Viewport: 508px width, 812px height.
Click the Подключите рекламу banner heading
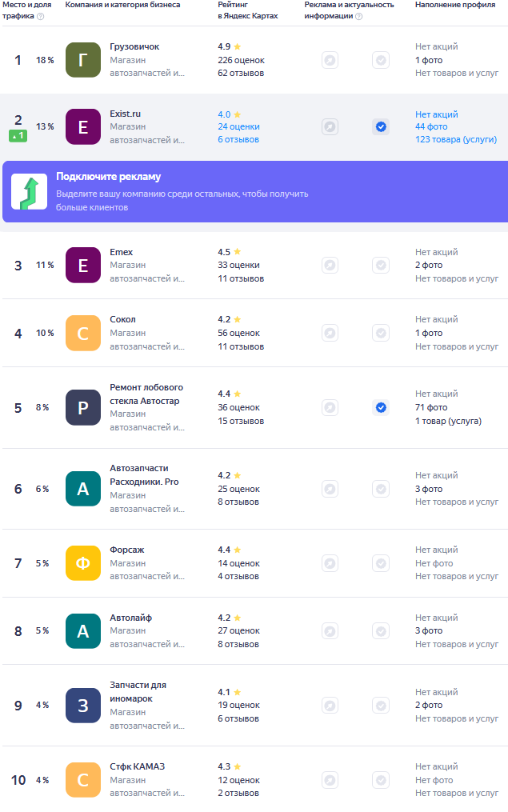[108, 177]
